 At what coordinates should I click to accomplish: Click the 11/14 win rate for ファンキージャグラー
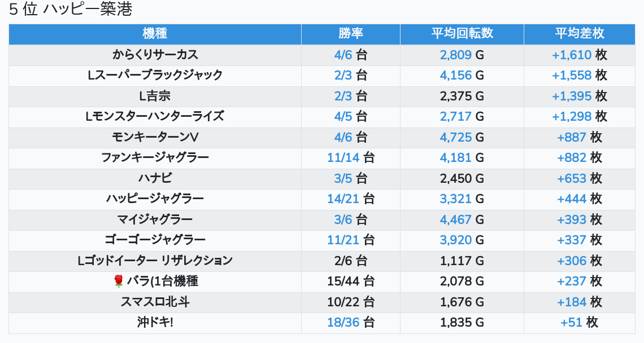(343, 157)
